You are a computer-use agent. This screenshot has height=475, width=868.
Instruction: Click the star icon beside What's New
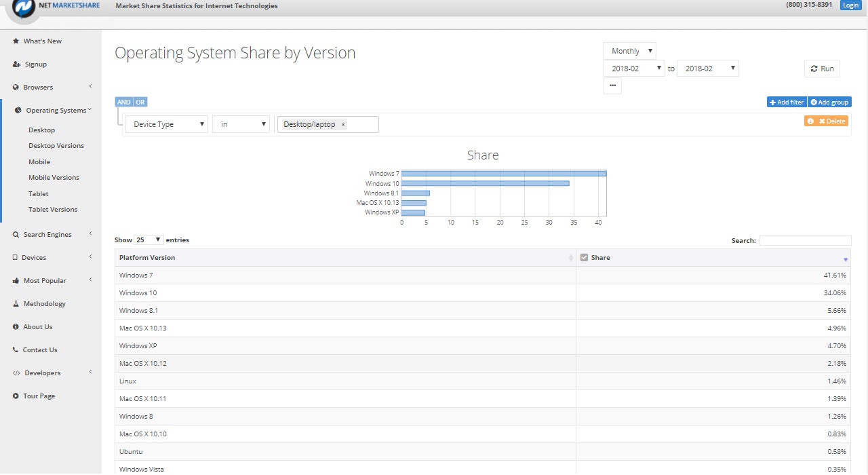(x=16, y=41)
